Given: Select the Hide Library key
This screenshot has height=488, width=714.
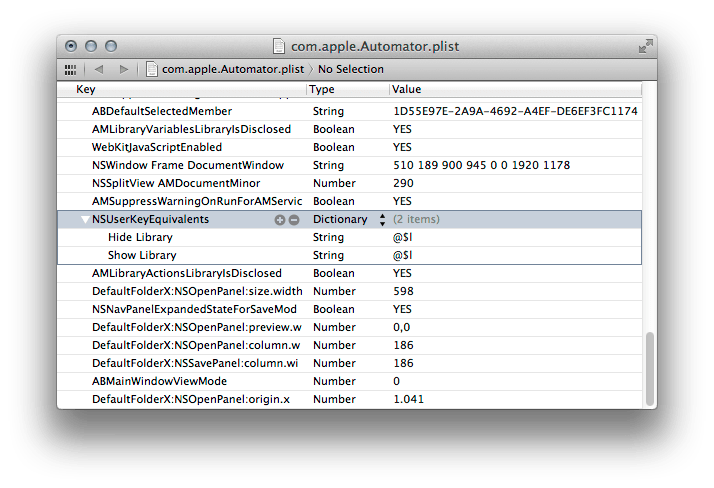Looking at the screenshot, I should tap(140, 237).
